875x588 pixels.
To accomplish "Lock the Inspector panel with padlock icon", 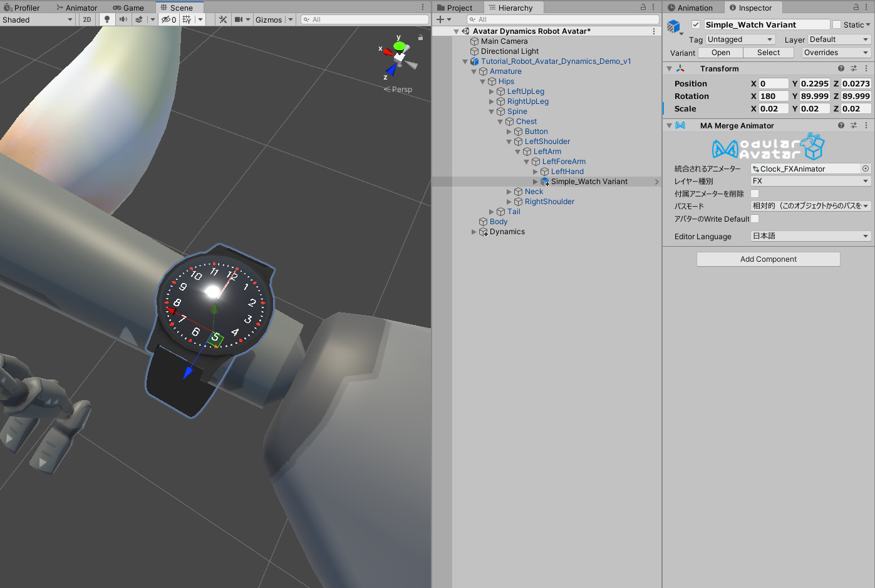I will (x=856, y=8).
